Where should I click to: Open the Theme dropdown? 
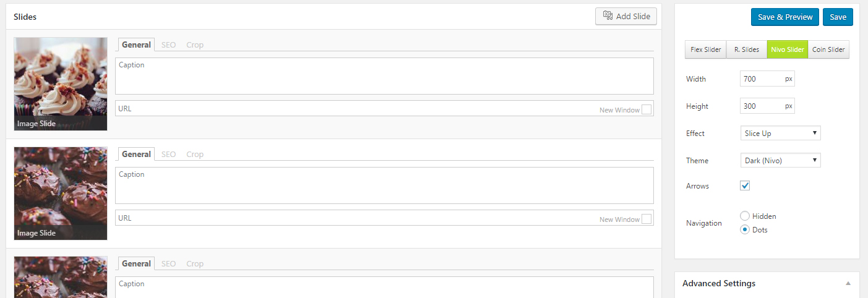pyautogui.click(x=780, y=161)
